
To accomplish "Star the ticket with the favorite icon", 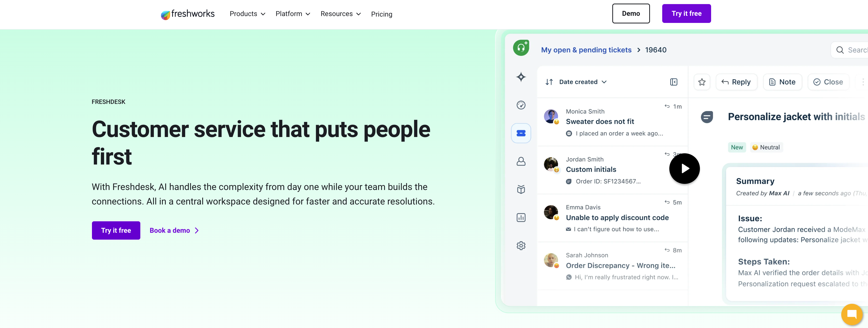I will 701,82.
